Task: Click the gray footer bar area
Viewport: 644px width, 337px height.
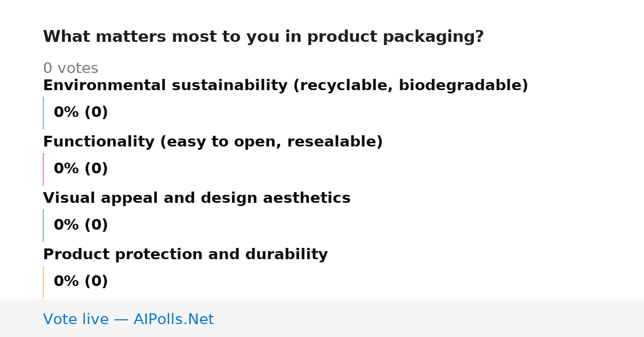Action: coord(322,318)
